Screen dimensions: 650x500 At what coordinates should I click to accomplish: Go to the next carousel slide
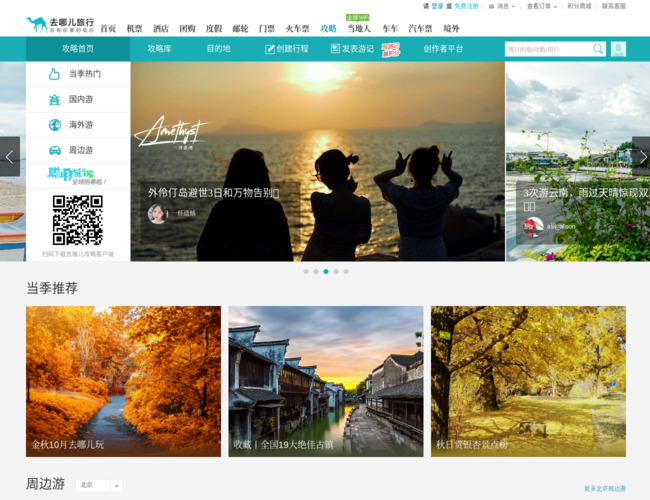tap(641, 156)
